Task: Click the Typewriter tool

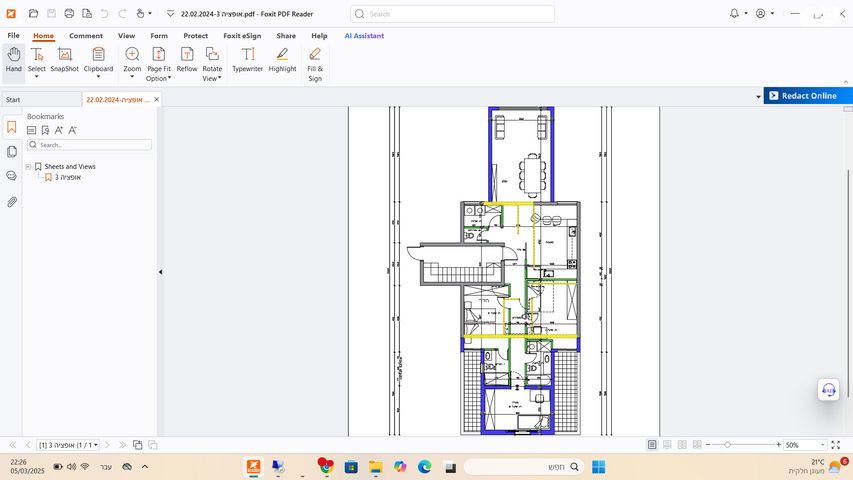Action: pos(247,59)
